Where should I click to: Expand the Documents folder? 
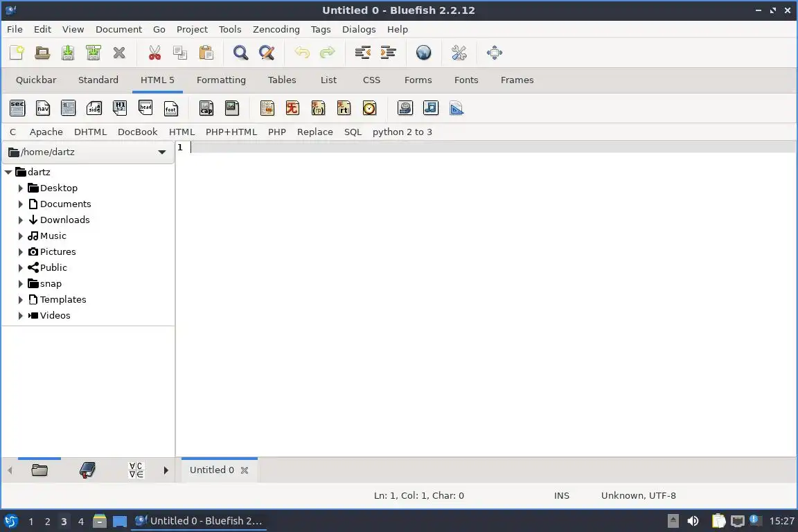(20, 204)
